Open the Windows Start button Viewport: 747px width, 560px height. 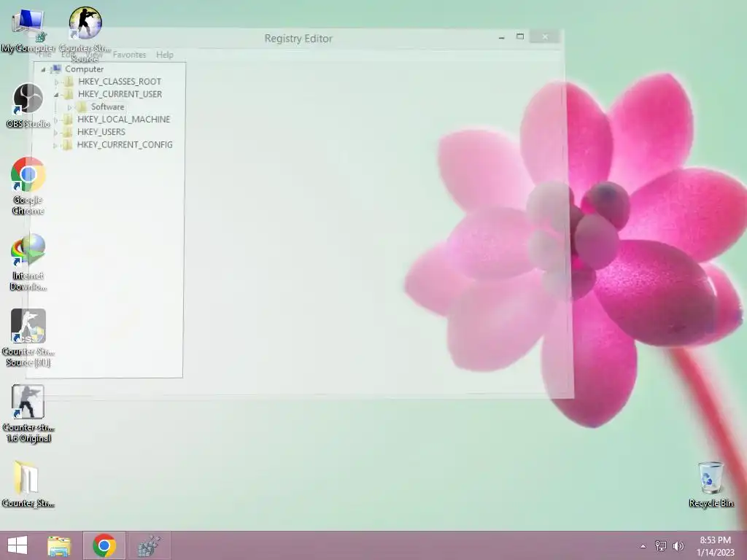pos(18,545)
